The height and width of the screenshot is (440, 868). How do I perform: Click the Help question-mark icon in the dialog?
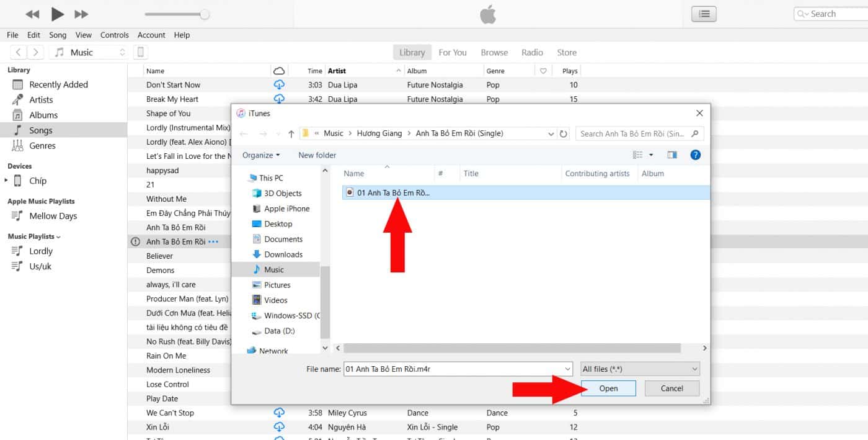click(x=695, y=155)
